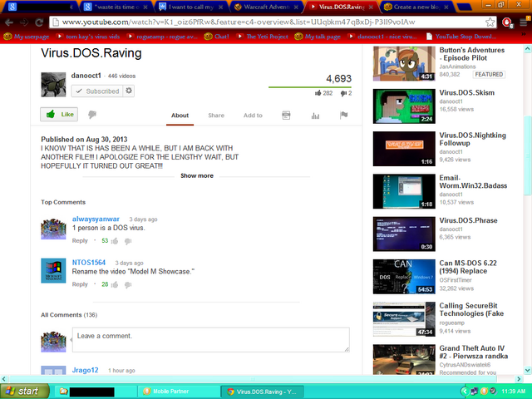This screenshot has width=532, height=399.
Task: Like the video with the Like button
Action: 59,115
